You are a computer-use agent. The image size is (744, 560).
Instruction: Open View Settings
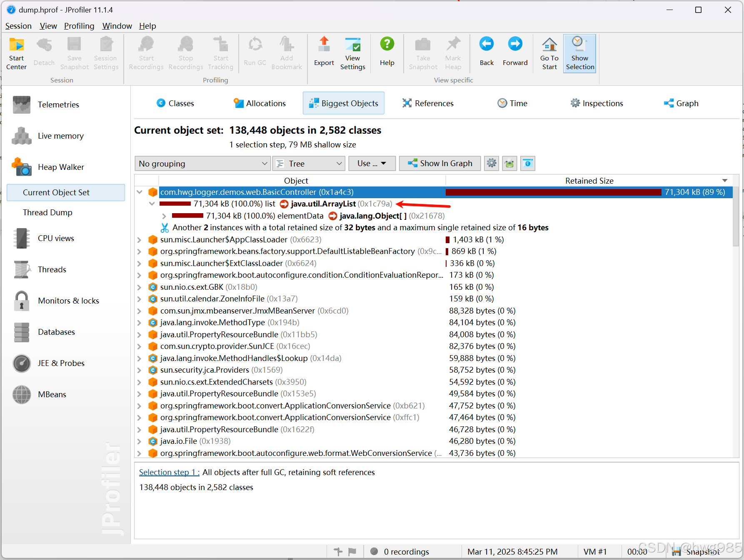pos(352,53)
